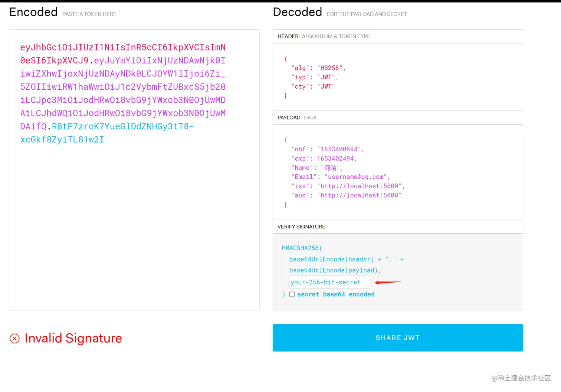The width and height of the screenshot is (561, 392).
Task: Click the "alg": "HS256" header line
Action: click(318, 68)
